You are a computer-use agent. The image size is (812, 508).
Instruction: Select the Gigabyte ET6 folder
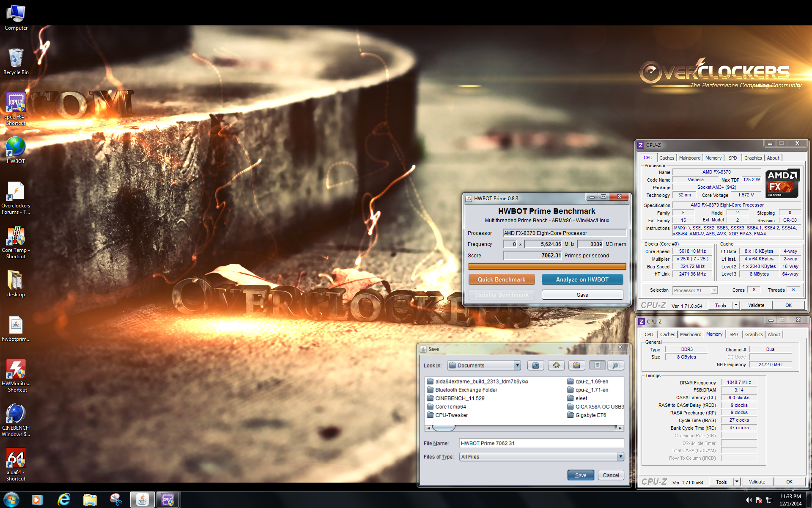(587, 415)
